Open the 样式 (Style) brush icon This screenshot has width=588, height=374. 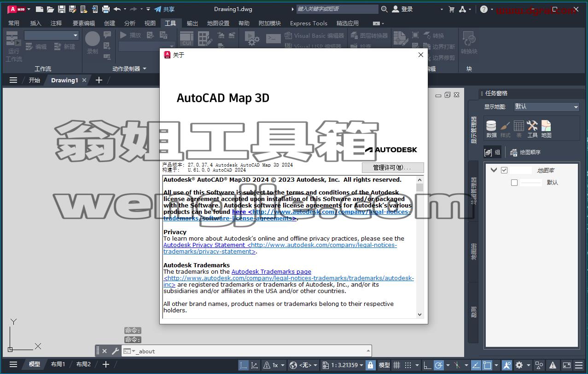505,129
